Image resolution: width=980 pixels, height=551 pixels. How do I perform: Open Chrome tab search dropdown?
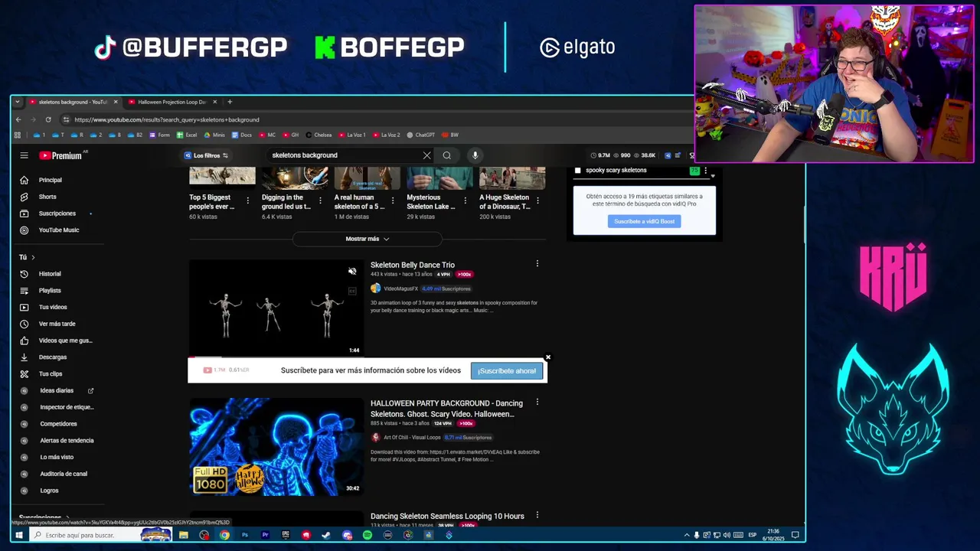click(18, 102)
